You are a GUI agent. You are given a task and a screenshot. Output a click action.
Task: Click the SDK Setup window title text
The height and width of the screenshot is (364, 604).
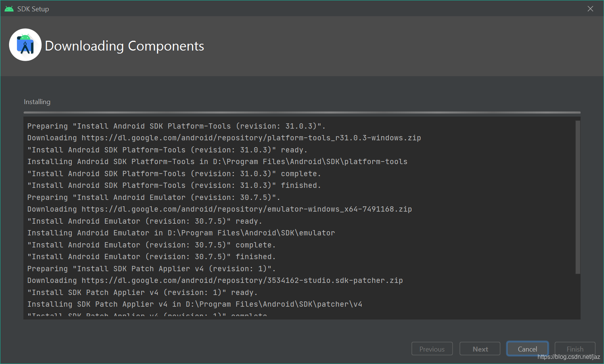(x=33, y=9)
